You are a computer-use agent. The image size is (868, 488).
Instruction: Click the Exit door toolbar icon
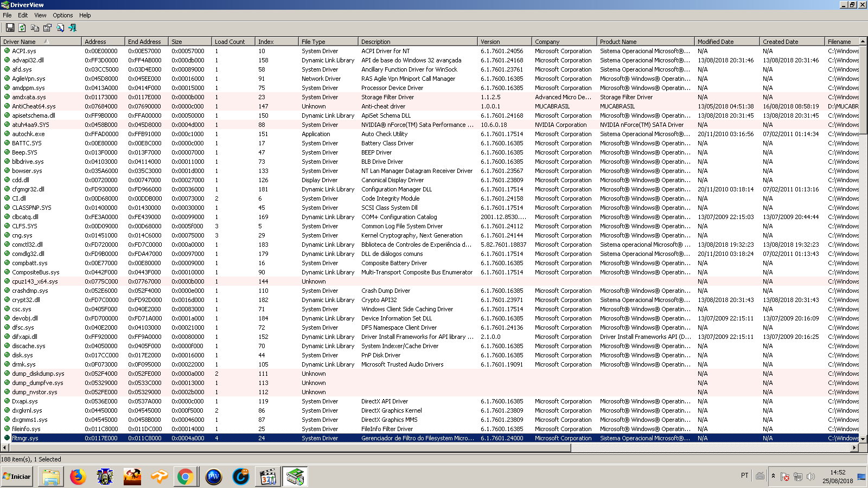coord(73,28)
